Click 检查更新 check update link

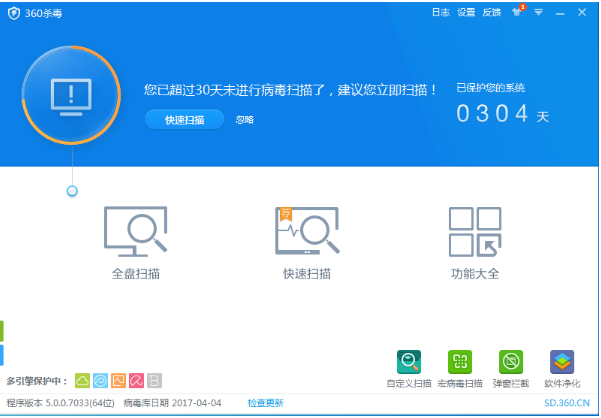(x=266, y=403)
